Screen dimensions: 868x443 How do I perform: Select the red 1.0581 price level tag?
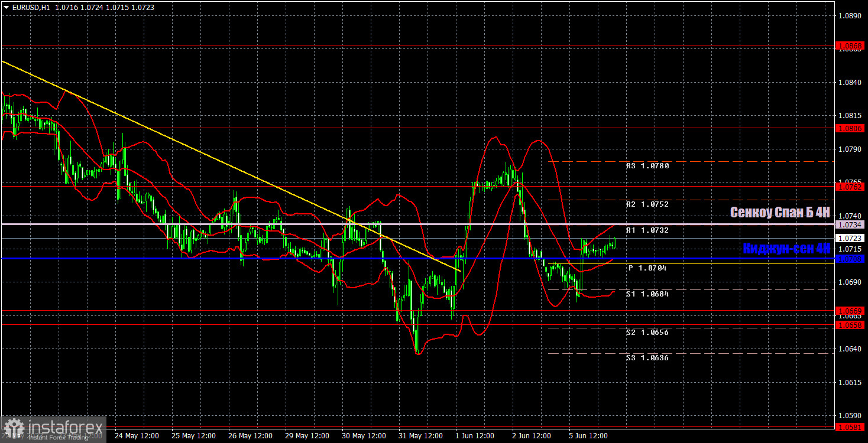850,427
